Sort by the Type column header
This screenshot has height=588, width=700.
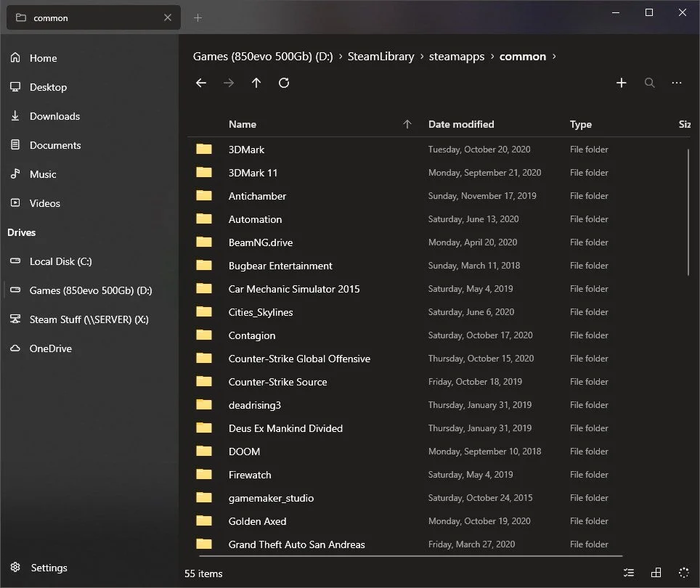tap(581, 124)
